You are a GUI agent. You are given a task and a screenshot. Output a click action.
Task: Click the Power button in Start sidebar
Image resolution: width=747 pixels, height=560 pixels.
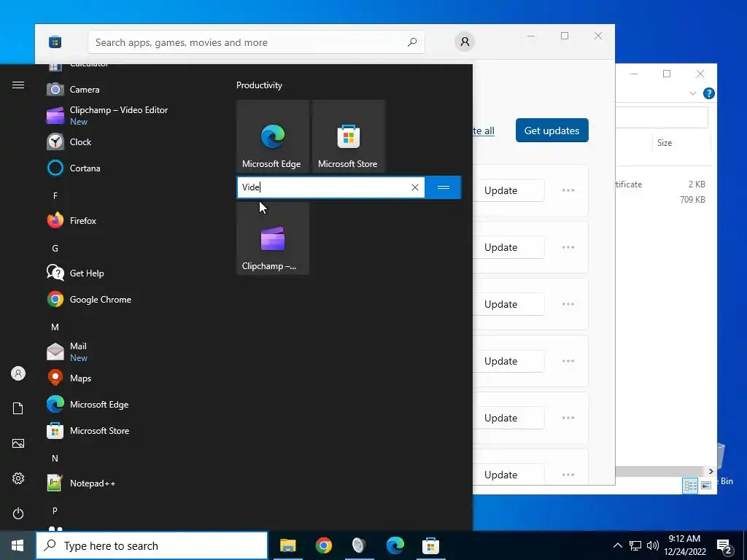tap(18, 514)
